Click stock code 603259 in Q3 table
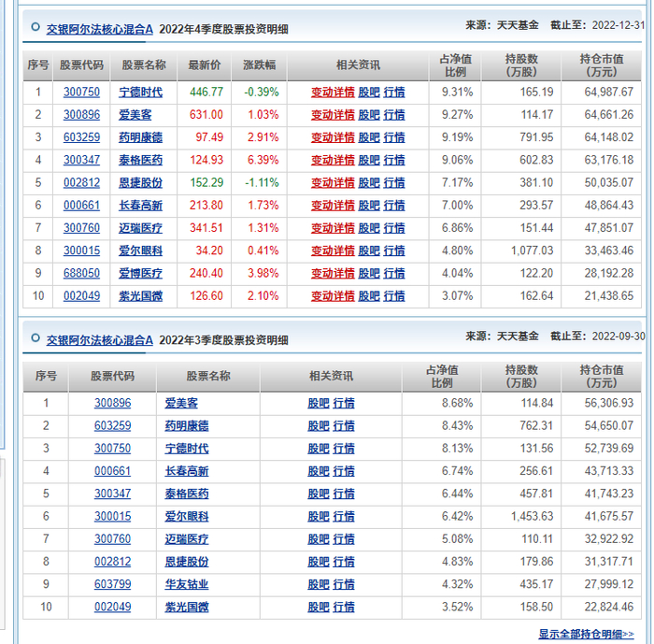This screenshot has width=654, height=644. point(112,425)
